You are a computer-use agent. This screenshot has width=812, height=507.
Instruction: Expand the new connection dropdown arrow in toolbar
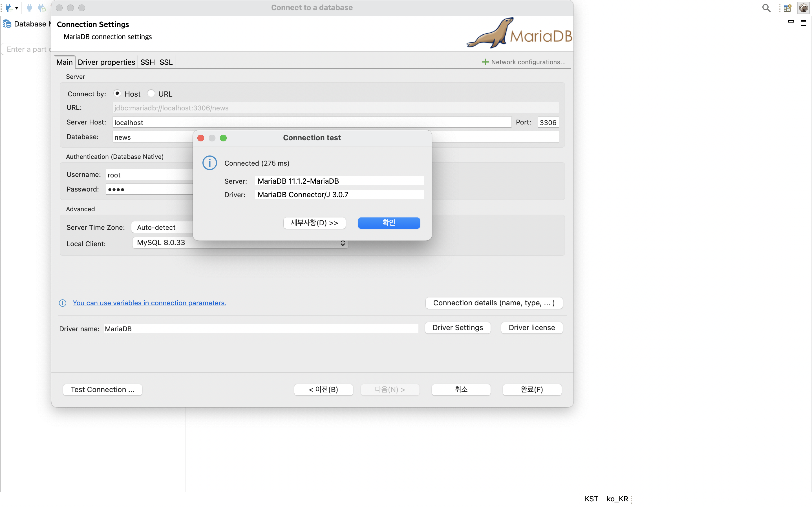pos(17,8)
